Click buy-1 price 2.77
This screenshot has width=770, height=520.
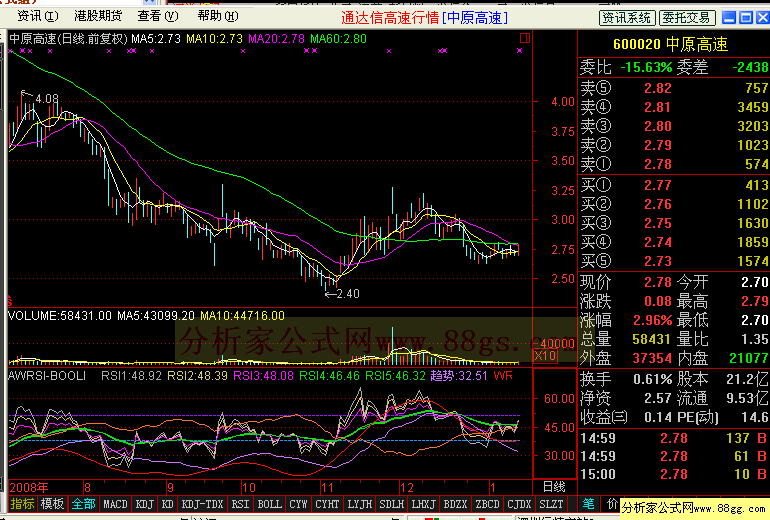pyautogui.click(x=658, y=186)
